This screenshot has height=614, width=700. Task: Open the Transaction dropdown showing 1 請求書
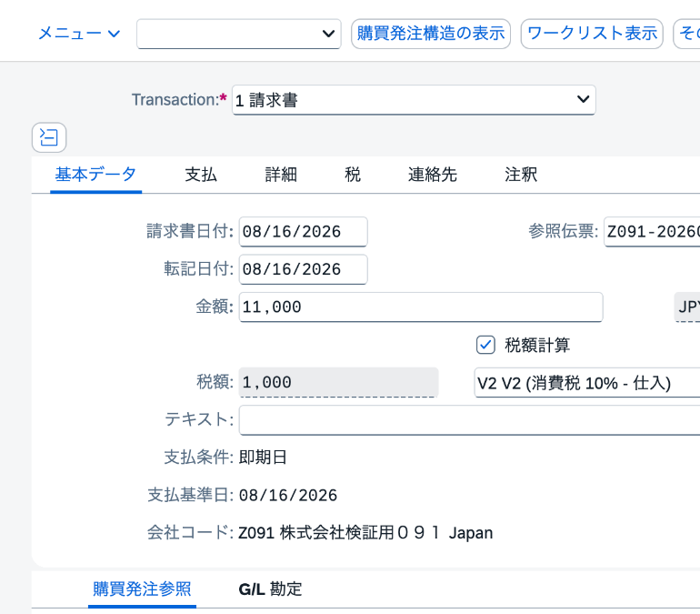pyautogui.click(x=414, y=100)
